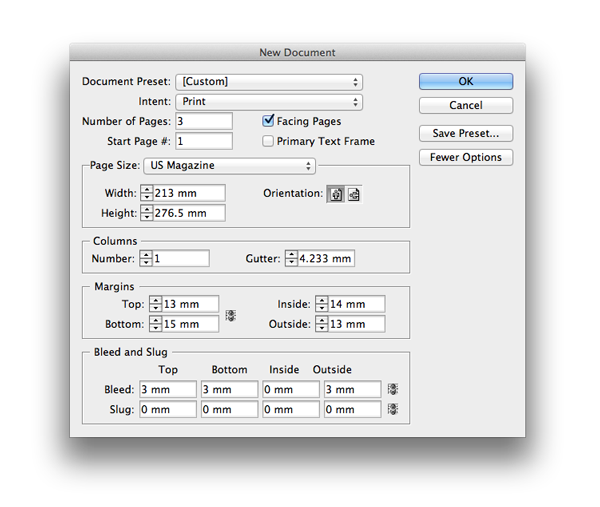Click Outside margin field 13 mm

357,324
